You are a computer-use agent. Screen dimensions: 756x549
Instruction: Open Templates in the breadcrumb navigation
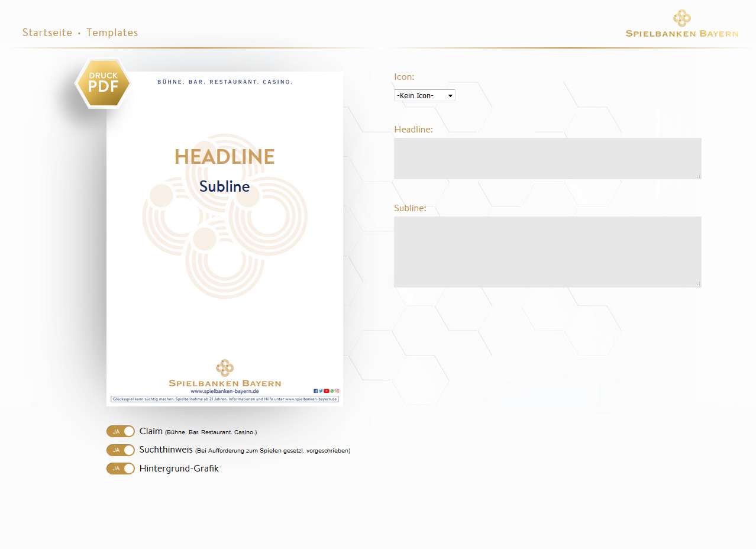(x=112, y=33)
